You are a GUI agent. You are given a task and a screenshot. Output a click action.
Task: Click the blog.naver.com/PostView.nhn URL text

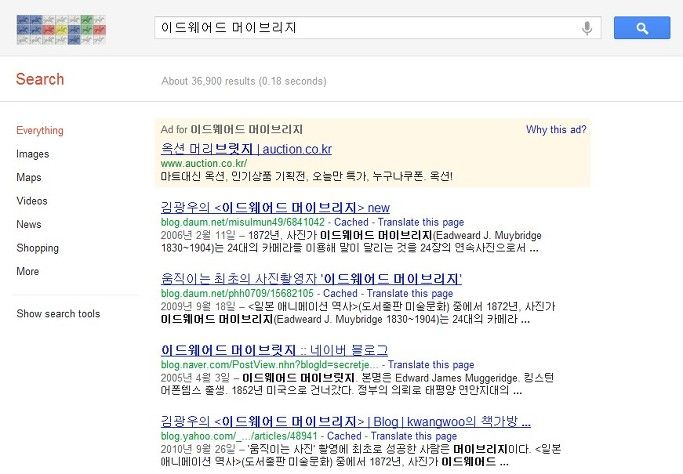pos(270,364)
